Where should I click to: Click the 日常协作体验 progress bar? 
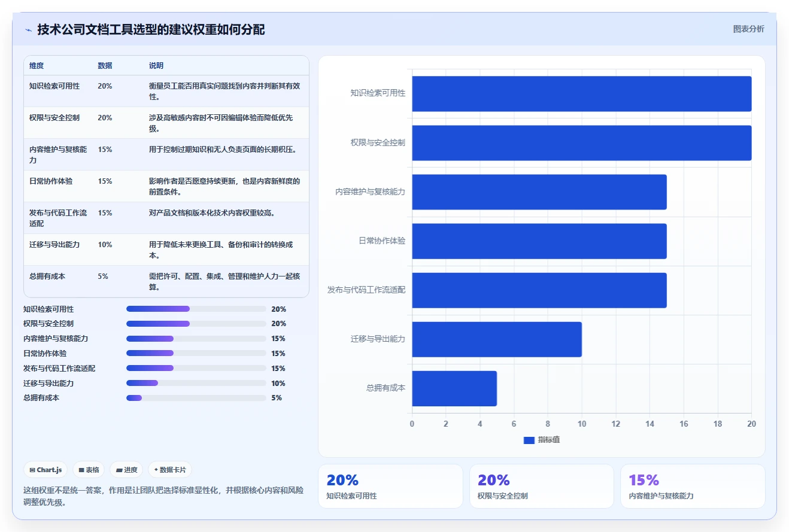pos(196,353)
